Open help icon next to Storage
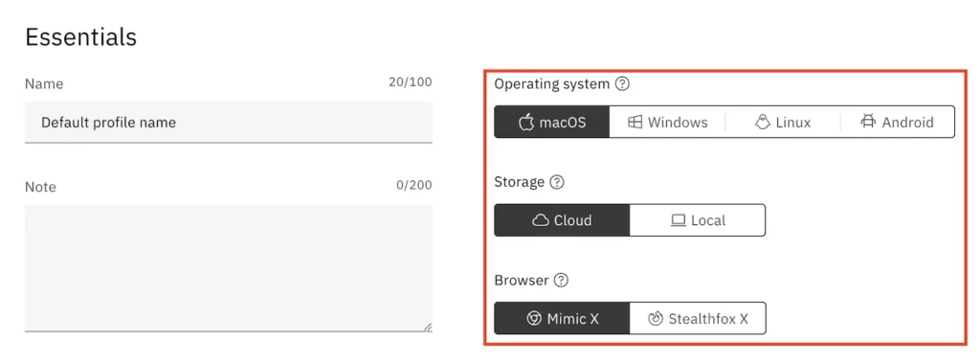 pos(556,182)
